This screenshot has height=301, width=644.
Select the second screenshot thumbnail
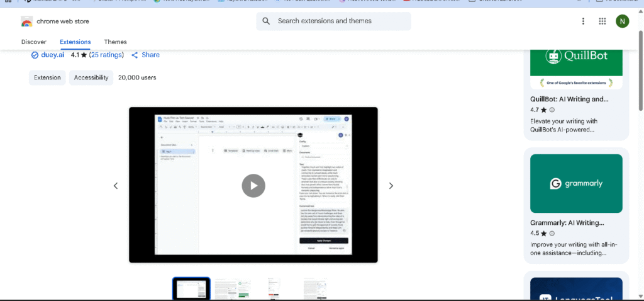click(x=233, y=288)
